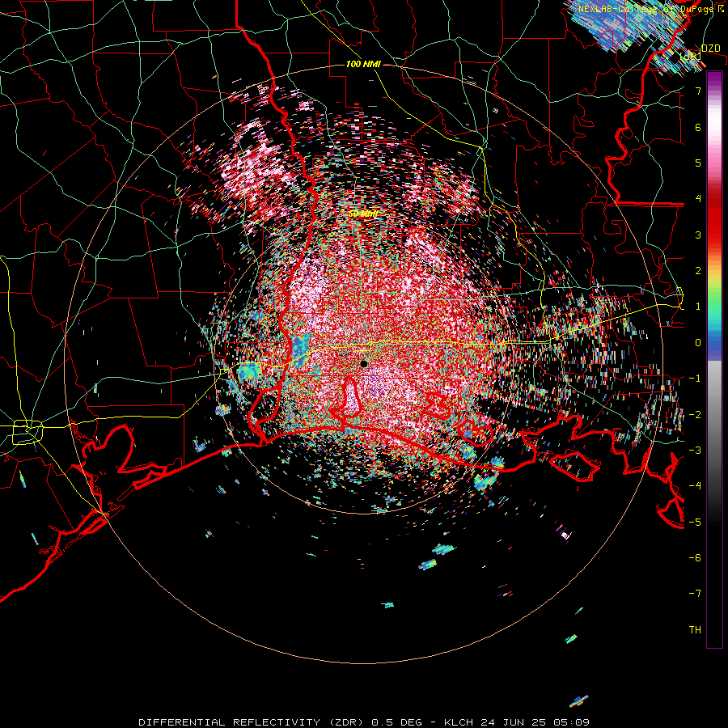Click the "-4" tick label on scale
728x728 pixels.
click(695, 486)
